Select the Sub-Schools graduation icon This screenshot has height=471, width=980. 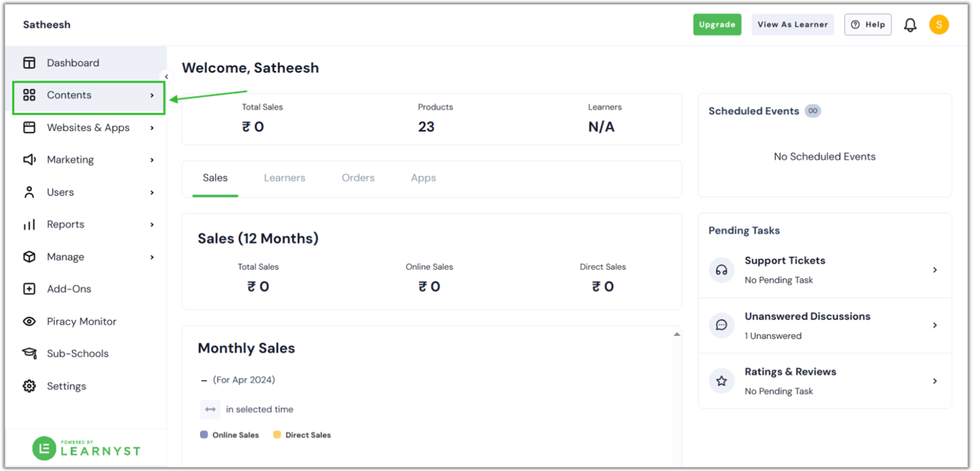tap(29, 353)
